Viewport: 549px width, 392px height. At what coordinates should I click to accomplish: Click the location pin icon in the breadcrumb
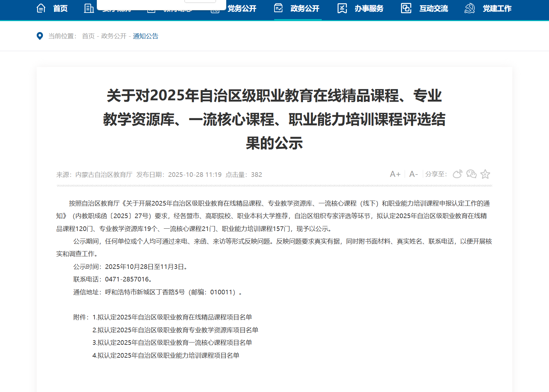(40, 36)
